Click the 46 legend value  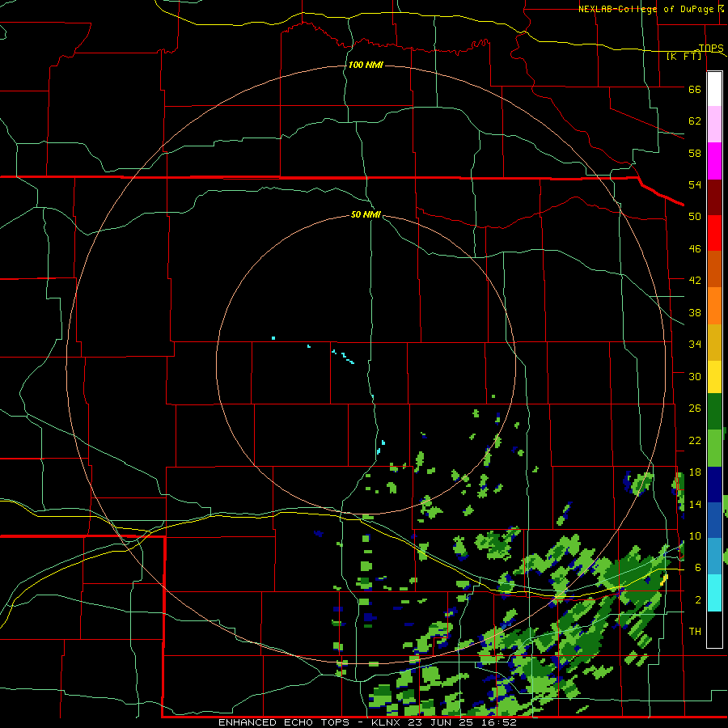695,249
